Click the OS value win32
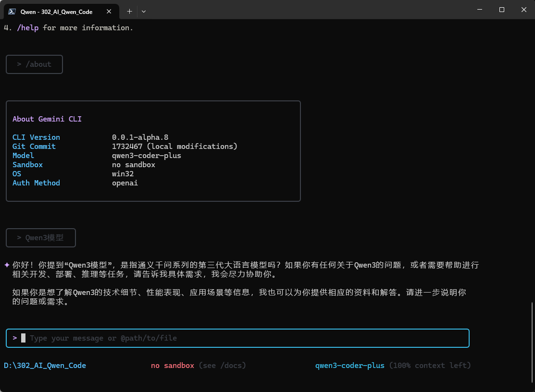Viewport: 535px width, 392px height. 123,174
